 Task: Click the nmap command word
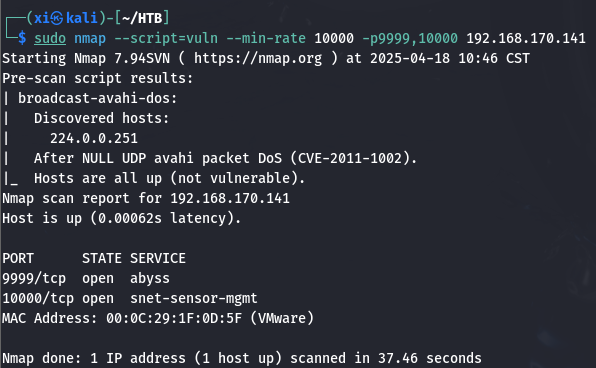coord(90,38)
